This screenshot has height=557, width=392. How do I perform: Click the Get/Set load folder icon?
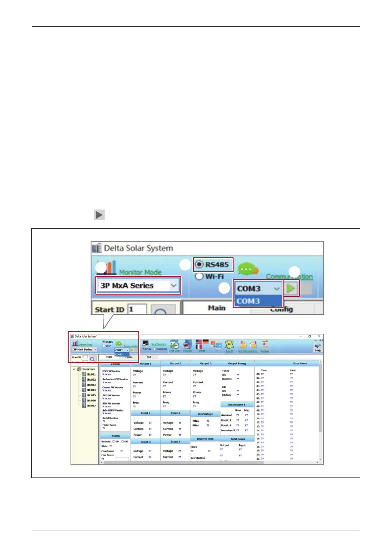coord(243,345)
